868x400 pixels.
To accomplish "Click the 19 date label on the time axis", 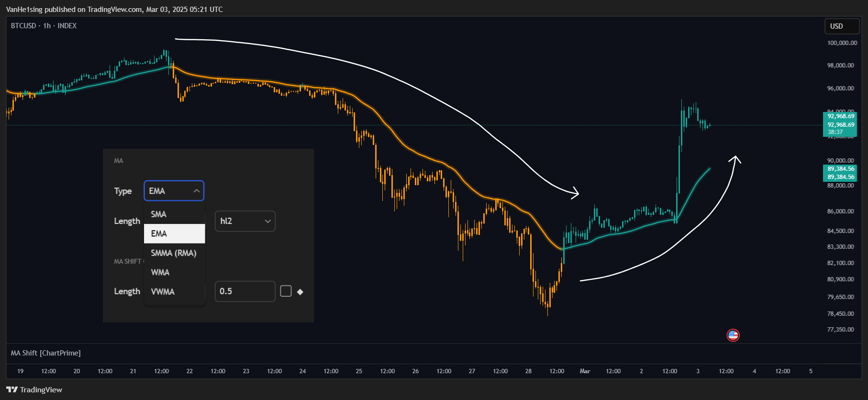I will [20, 371].
